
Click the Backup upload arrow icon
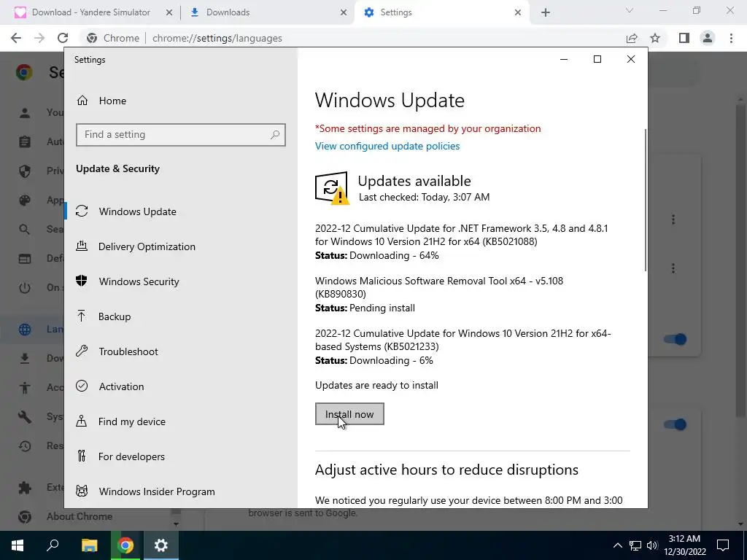tap(82, 316)
